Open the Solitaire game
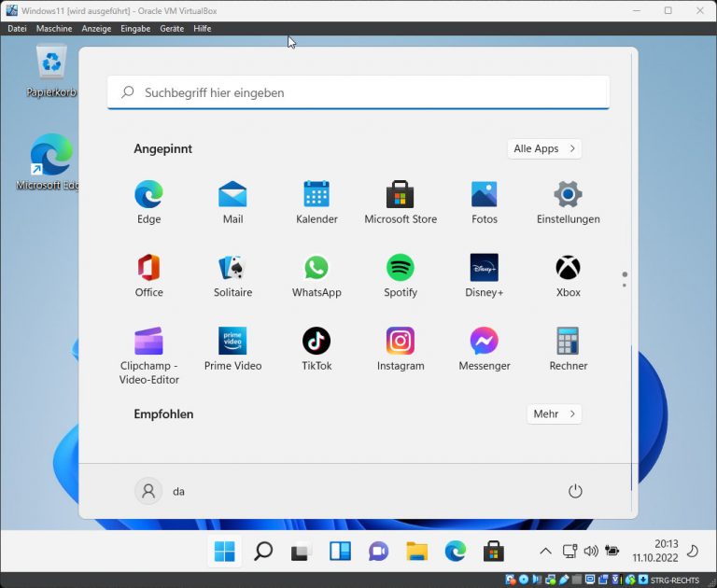The width and height of the screenshot is (717, 588). [x=232, y=275]
